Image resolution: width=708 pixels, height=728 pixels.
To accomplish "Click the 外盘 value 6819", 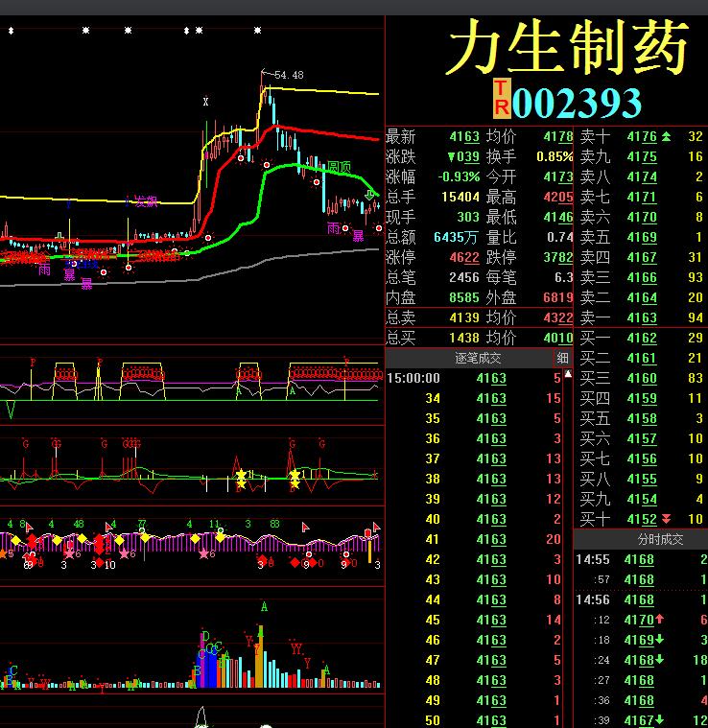I will point(558,297).
